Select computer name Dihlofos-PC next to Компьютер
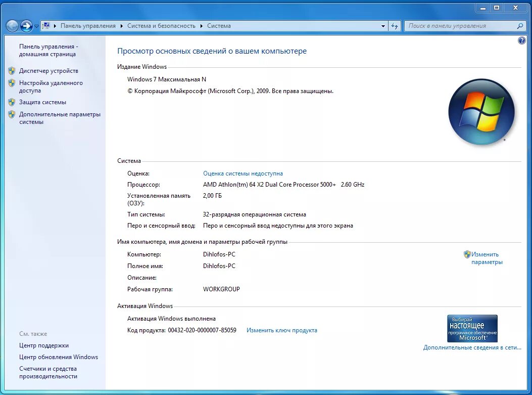Viewport: 532px width, 395px height. click(x=219, y=254)
